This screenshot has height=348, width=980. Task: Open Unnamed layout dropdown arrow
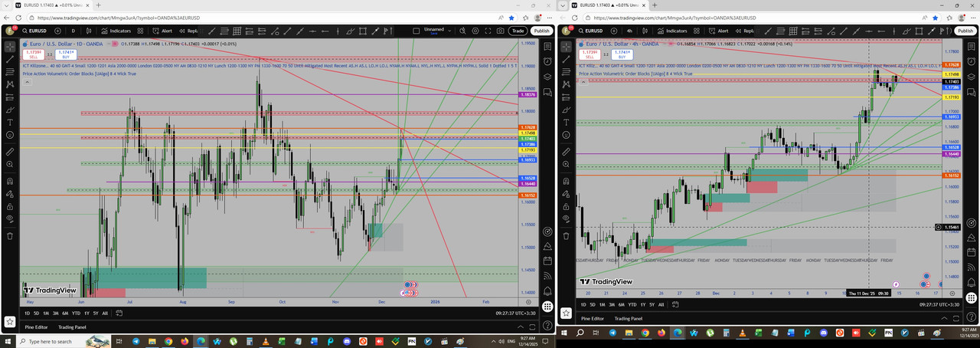(x=449, y=31)
